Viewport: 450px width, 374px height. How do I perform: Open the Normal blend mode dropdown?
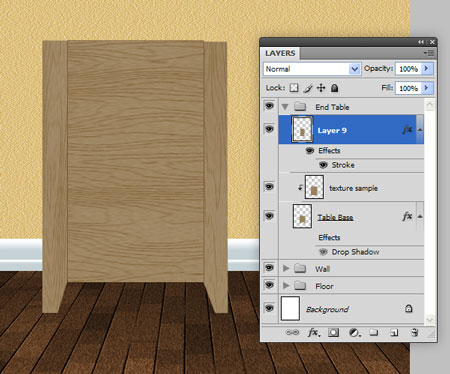(x=312, y=69)
